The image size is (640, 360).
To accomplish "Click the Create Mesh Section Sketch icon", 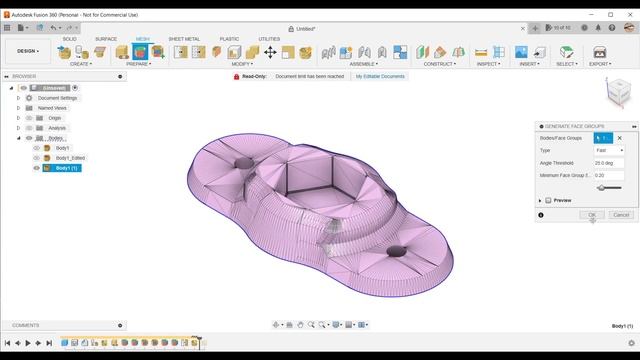I will [100, 52].
